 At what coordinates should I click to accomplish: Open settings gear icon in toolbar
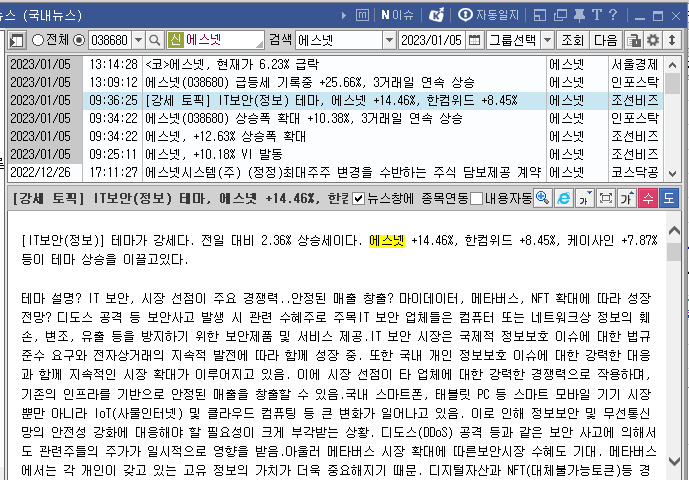(x=653, y=40)
